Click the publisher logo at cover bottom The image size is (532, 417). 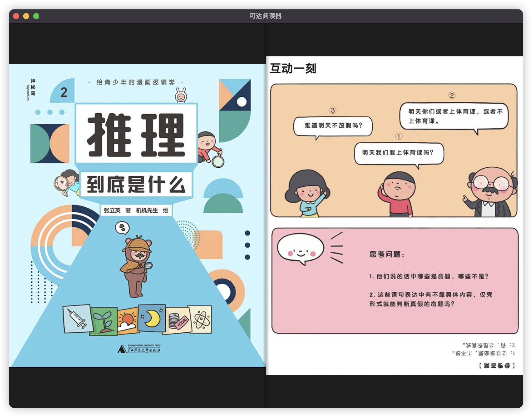139,349
